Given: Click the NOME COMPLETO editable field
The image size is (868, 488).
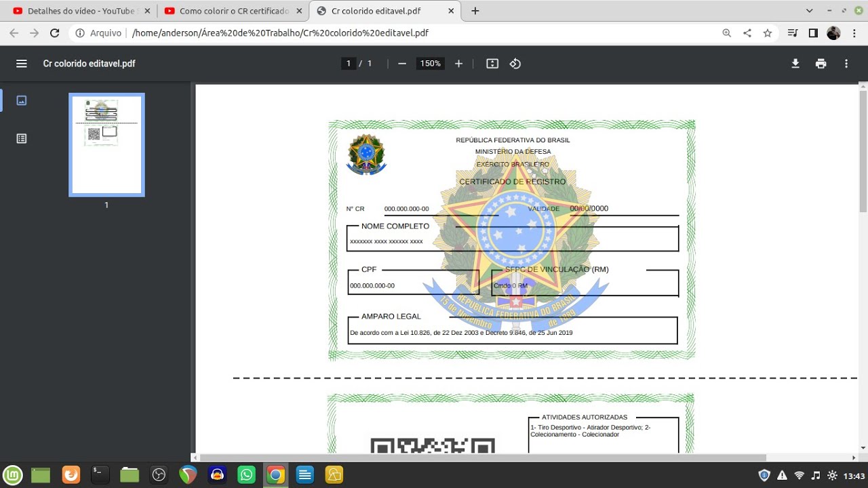Looking at the screenshot, I should click(513, 239).
